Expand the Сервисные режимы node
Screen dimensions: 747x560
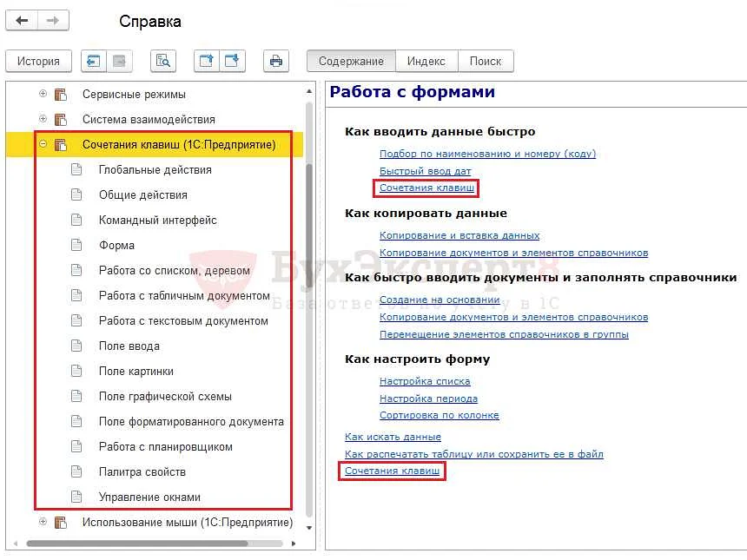(x=43, y=94)
